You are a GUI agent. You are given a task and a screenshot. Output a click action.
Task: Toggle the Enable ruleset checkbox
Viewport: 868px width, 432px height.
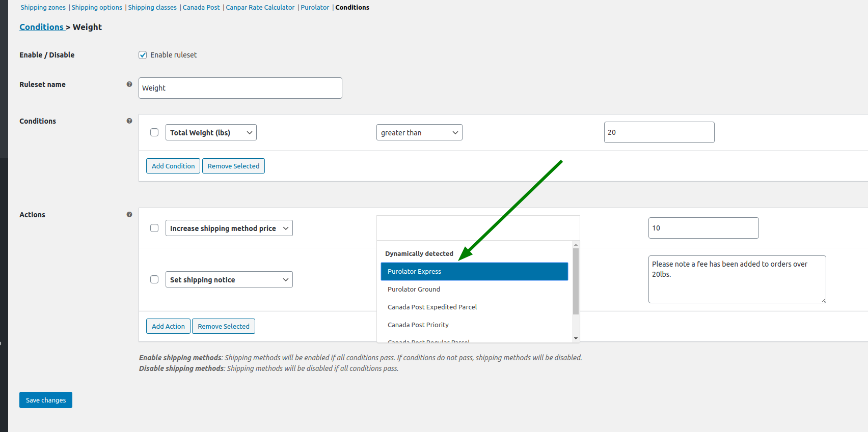click(143, 55)
